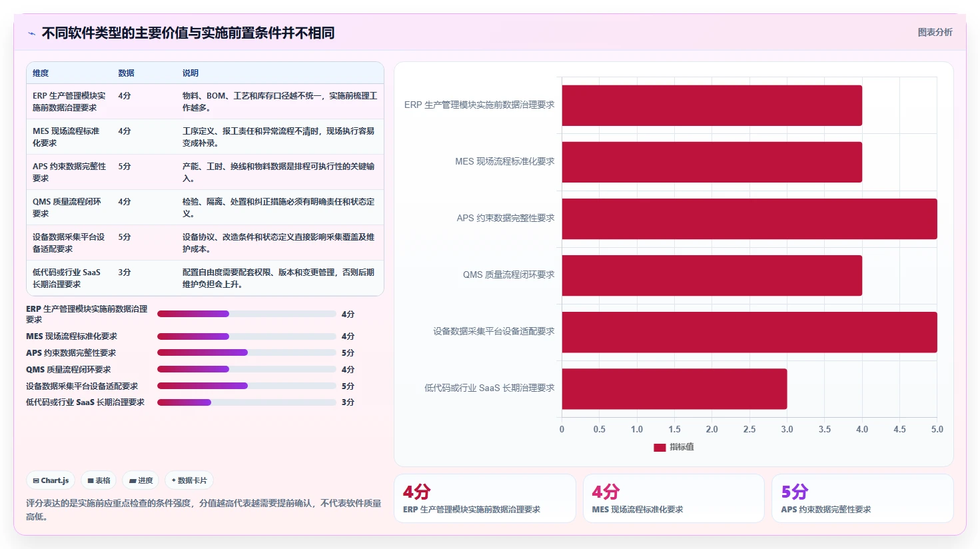Image resolution: width=980 pixels, height=549 pixels.
Task: Click the 0.5 tick on the x-axis
Action: (600, 430)
